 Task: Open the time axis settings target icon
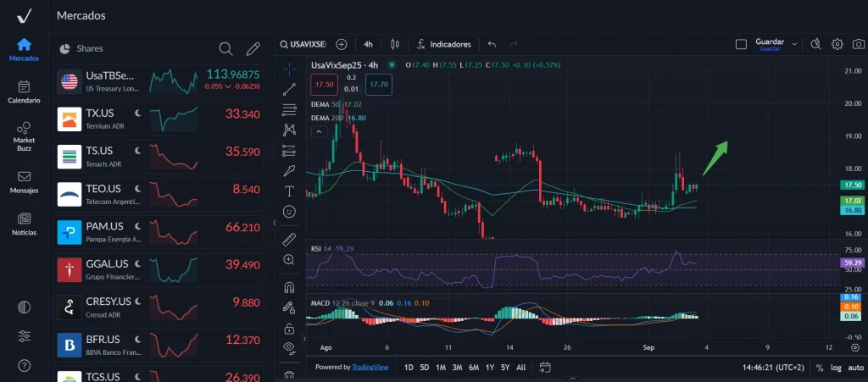coord(855,348)
